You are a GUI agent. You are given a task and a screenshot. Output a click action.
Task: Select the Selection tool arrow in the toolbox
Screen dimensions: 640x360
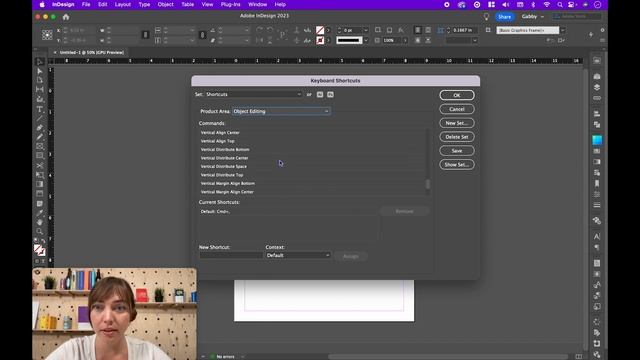(40, 62)
